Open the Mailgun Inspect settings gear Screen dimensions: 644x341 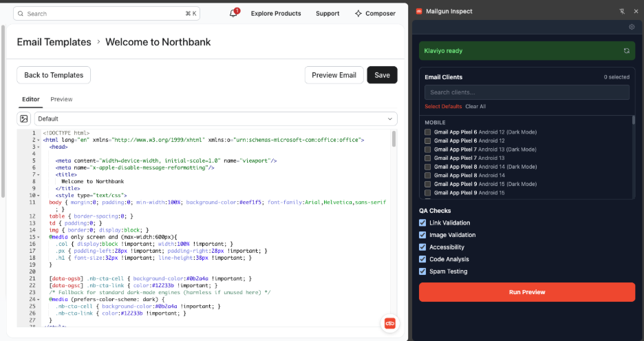(x=632, y=27)
